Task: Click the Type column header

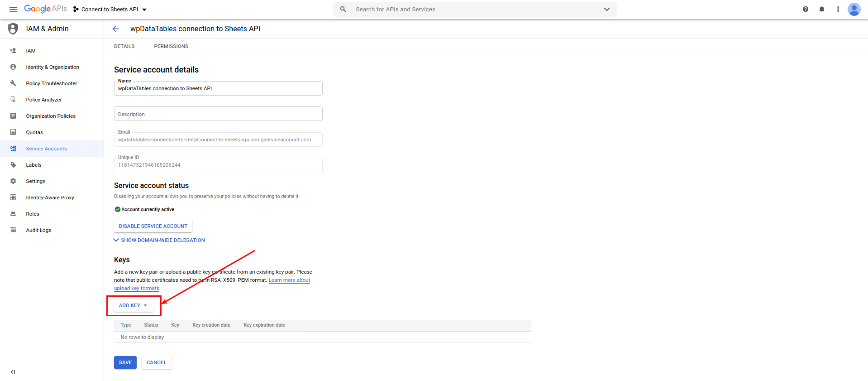Action: tap(126, 325)
